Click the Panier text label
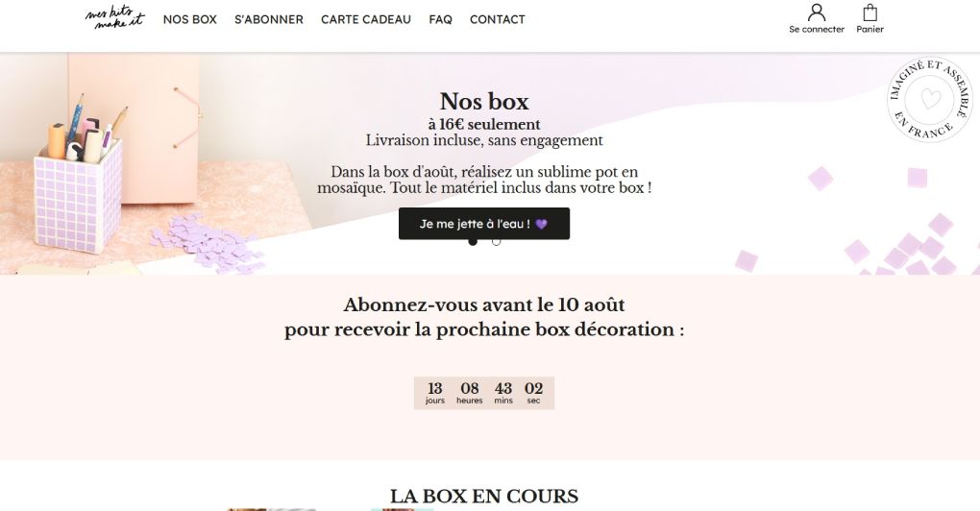Viewport: 980px width, 511px height. pos(870,30)
